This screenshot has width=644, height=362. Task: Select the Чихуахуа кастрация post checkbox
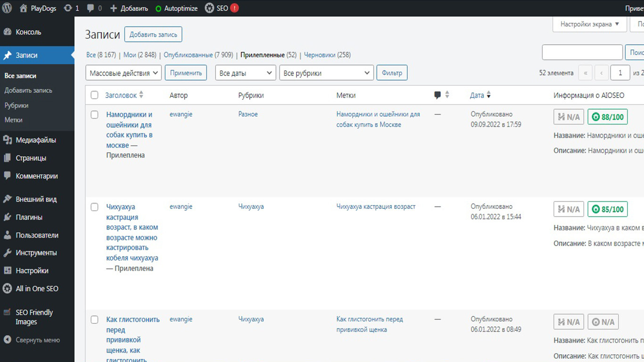pos(94,207)
